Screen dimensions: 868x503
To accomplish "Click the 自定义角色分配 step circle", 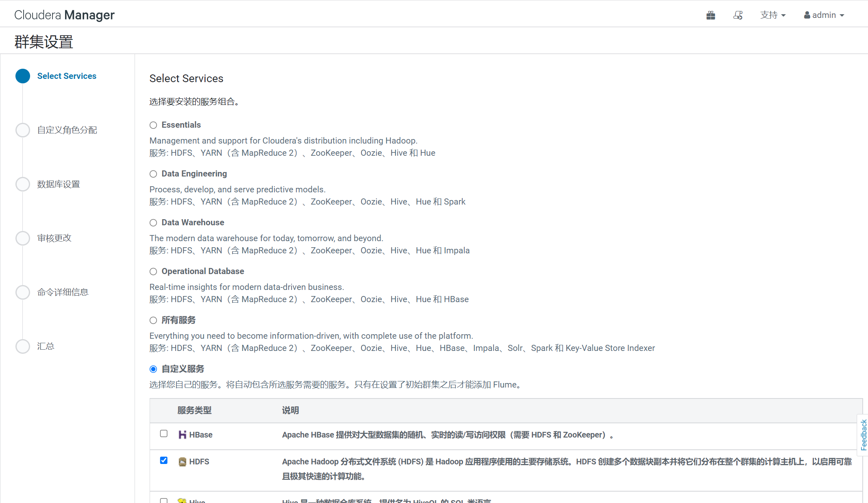I will 23,130.
